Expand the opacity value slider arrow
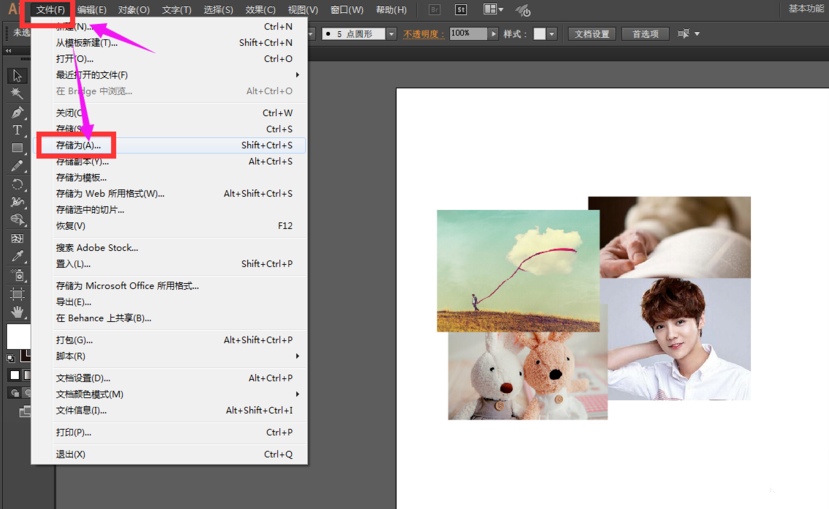Viewport: 829px width, 509px height. click(493, 33)
